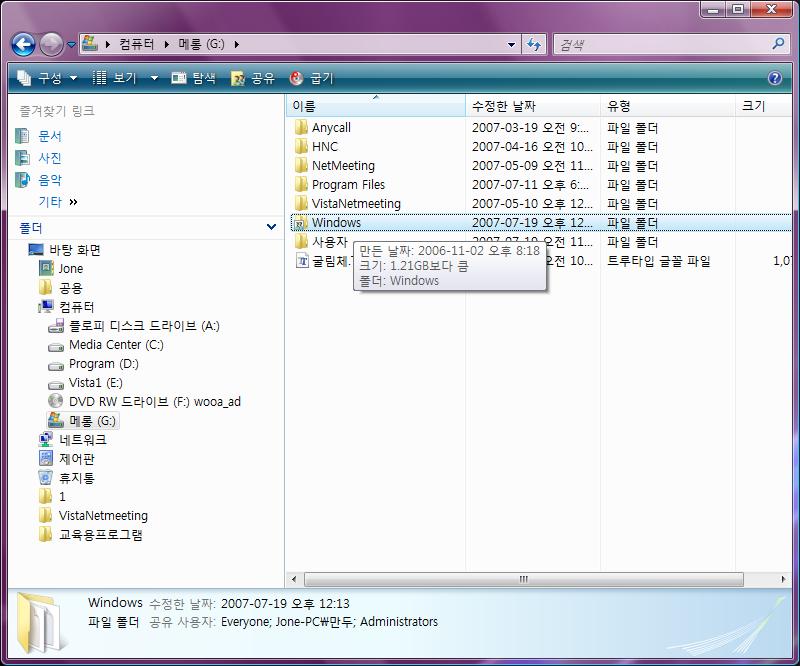Click the 검색 search input field
Screen dimensions: 800x666
[662, 45]
